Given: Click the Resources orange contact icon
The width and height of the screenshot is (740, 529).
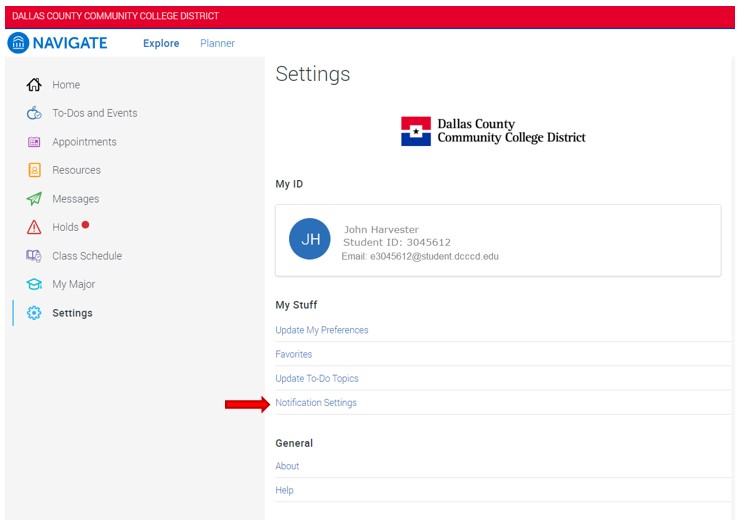Looking at the screenshot, I should pos(34,170).
